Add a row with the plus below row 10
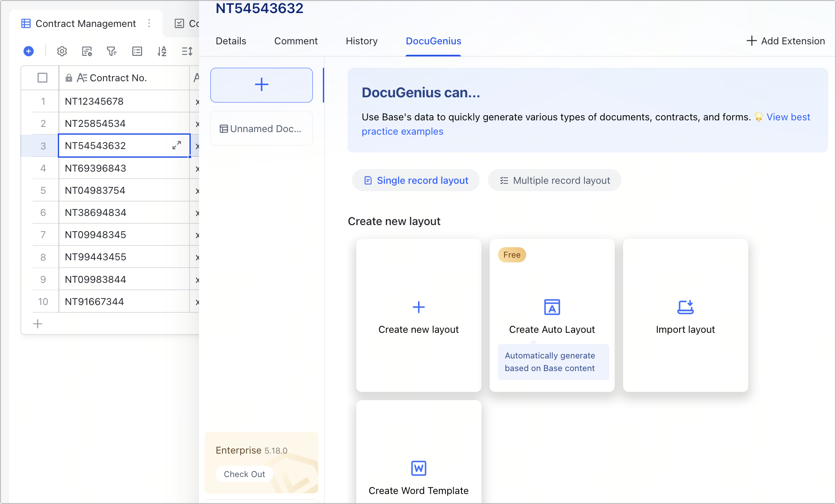Screen dimensions: 836x504 [38, 323]
